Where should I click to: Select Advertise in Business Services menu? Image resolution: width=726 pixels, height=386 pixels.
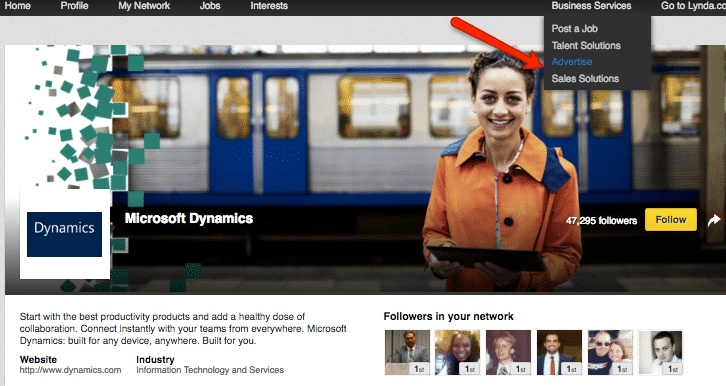point(571,62)
